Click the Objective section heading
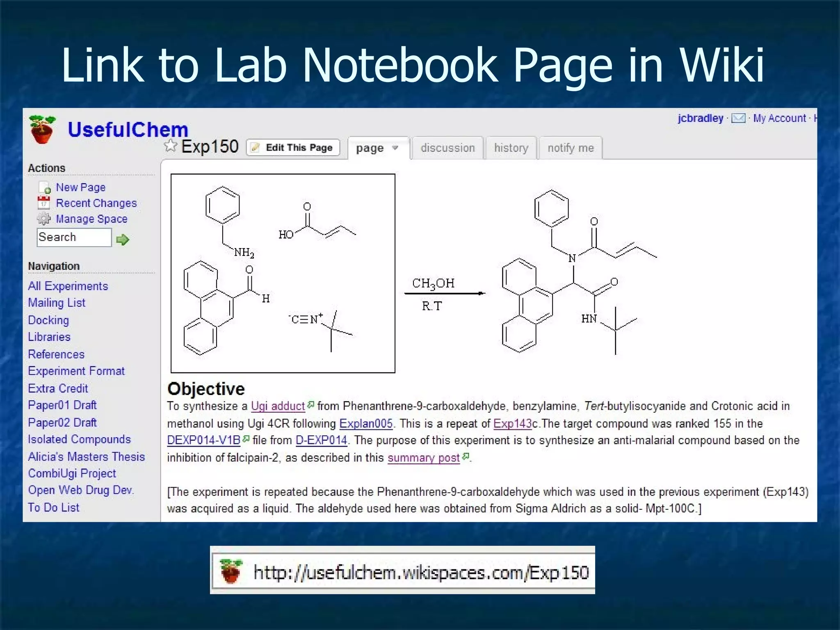The width and height of the screenshot is (840, 630). point(206,388)
